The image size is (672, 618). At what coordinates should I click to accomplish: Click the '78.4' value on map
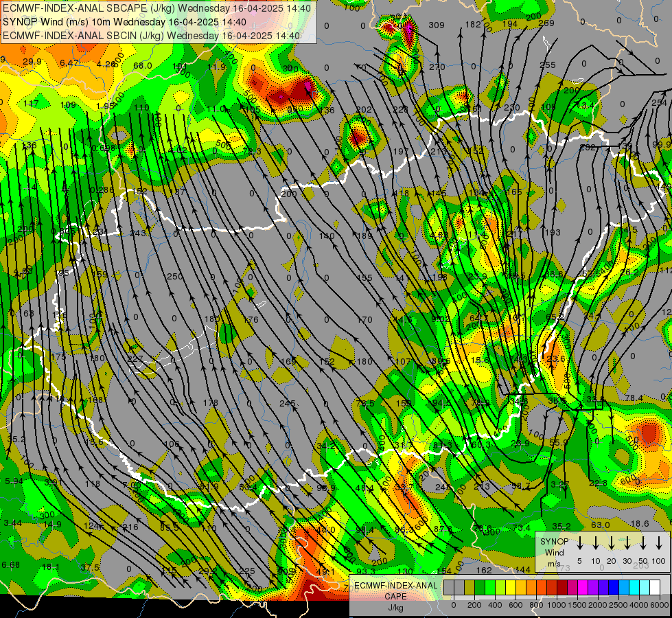(x=634, y=398)
